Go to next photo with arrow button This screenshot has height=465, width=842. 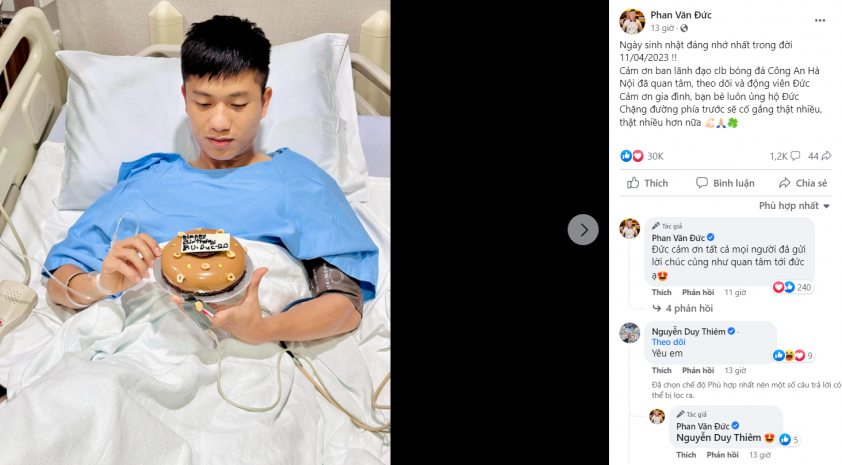tap(583, 230)
